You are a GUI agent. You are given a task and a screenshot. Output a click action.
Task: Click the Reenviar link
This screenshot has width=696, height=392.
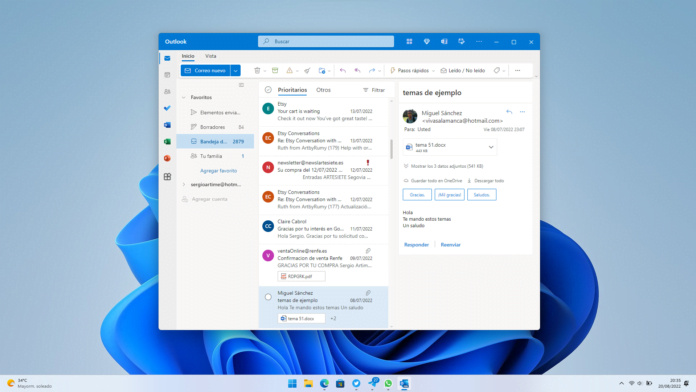(x=450, y=245)
